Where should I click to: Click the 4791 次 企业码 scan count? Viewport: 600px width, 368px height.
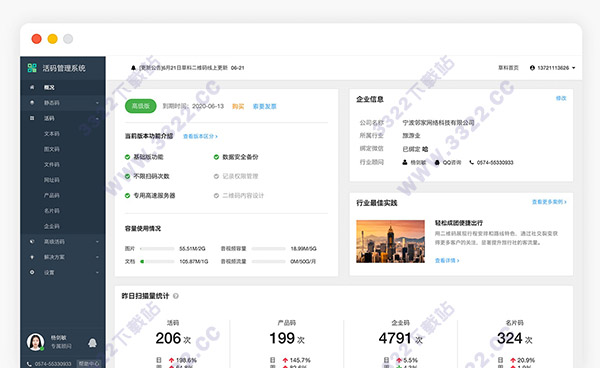click(x=401, y=339)
